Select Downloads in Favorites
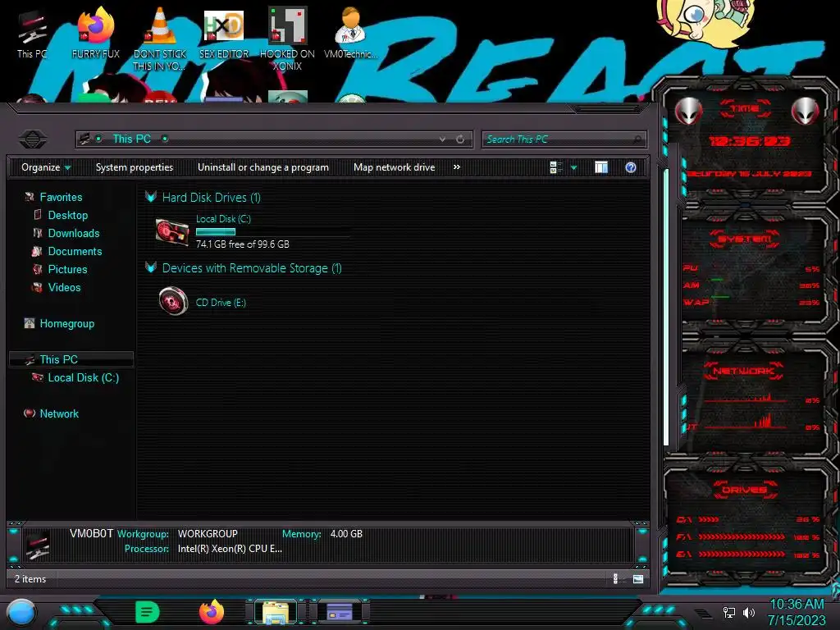The height and width of the screenshot is (630, 840). (74, 234)
